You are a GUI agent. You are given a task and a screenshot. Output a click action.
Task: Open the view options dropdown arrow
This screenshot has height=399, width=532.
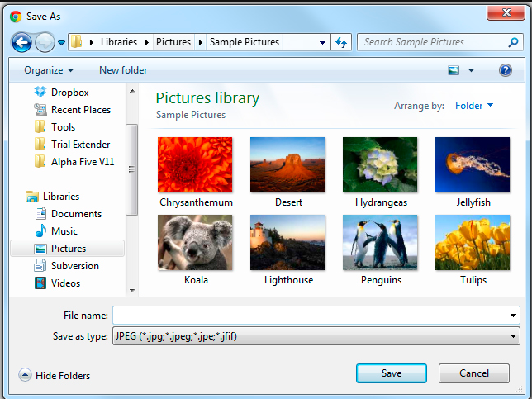coord(471,70)
